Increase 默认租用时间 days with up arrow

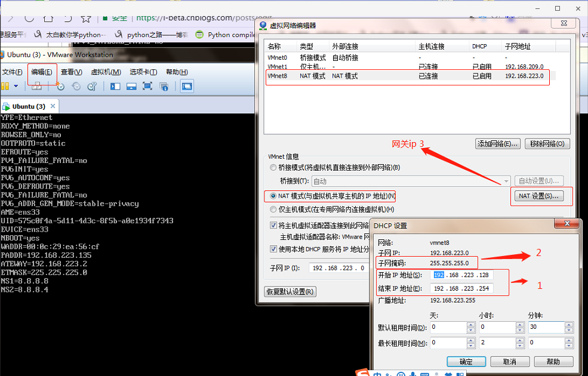pyautogui.click(x=470, y=325)
